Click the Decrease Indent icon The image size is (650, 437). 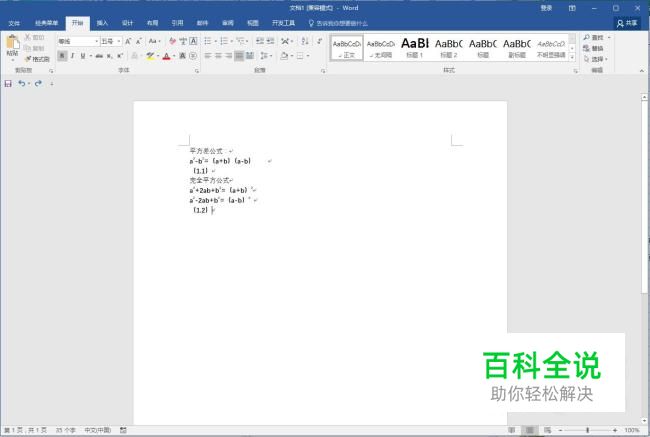click(260, 41)
